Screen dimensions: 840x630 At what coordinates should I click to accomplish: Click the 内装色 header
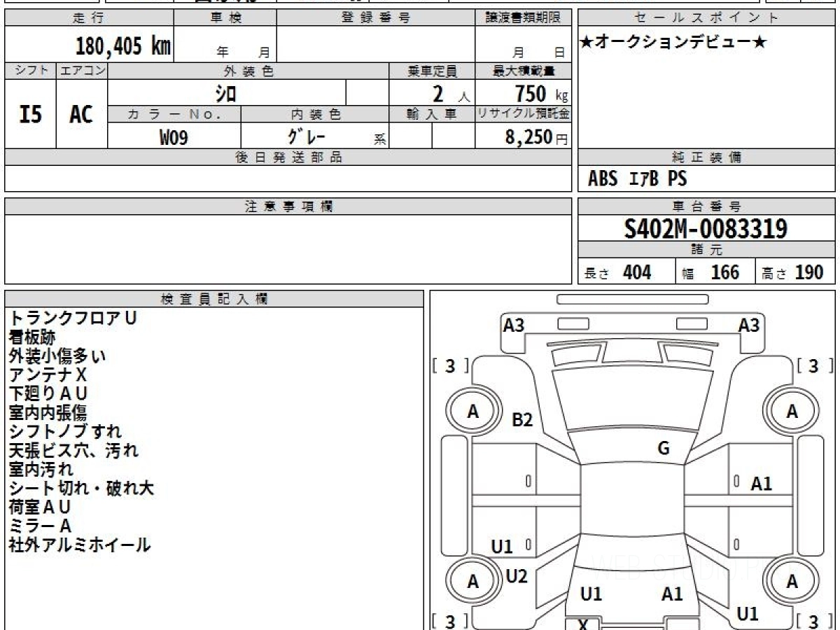tap(315, 114)
